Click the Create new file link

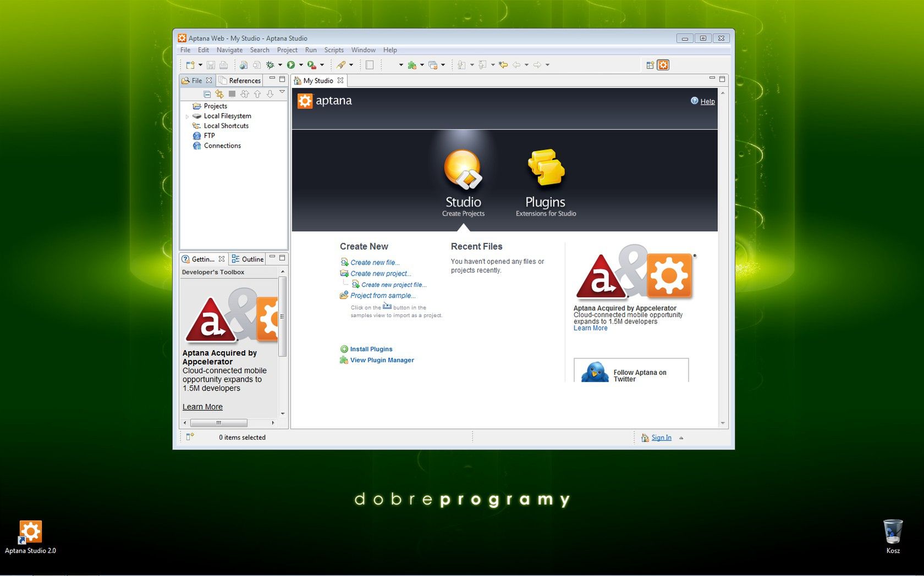click(375, 263)
